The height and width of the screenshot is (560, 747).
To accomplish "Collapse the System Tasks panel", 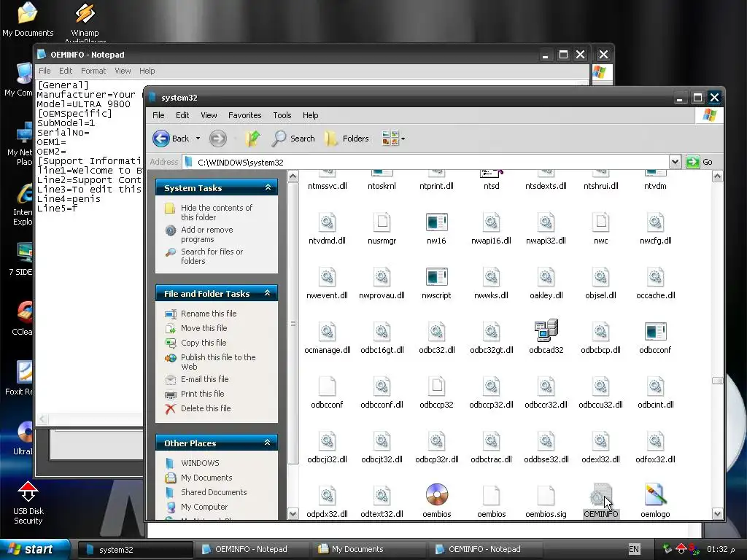I will (268, 187).
